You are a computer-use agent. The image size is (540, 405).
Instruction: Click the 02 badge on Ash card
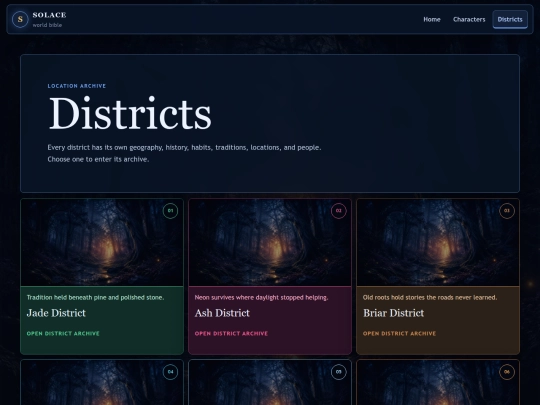coord(339,211)
